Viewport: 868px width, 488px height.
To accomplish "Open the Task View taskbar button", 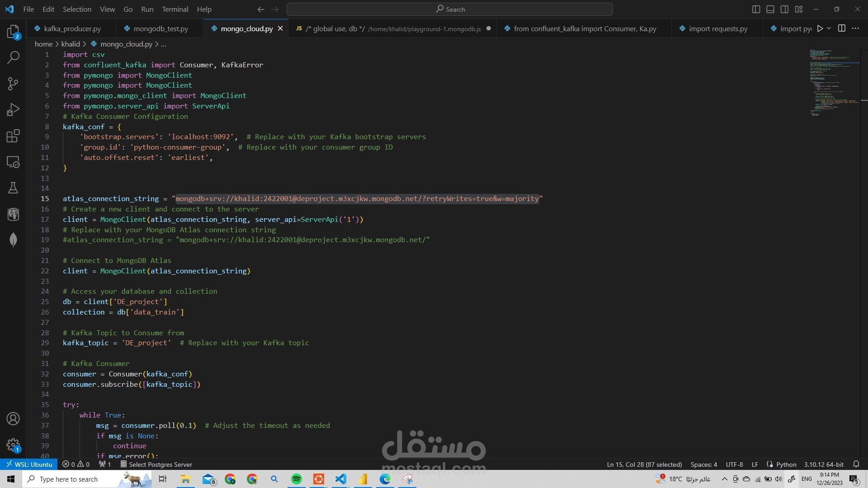I will point(163,479).
